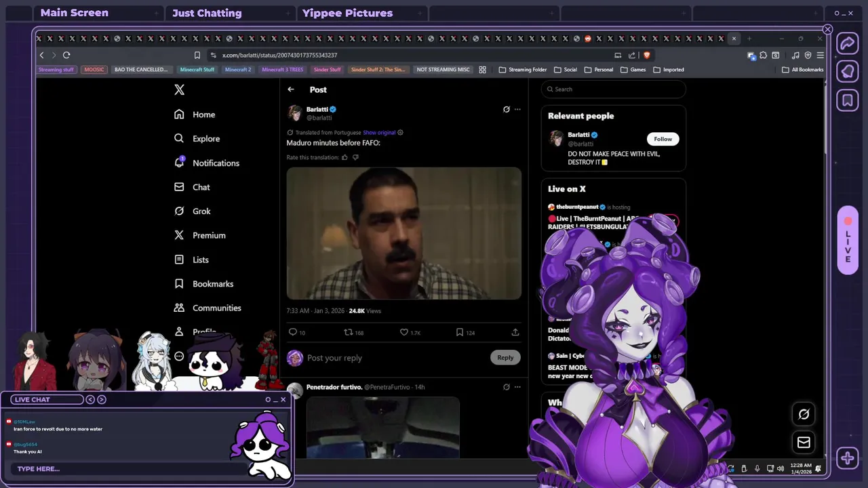This screenshot has height=488, width=868.
Task: Click the back arrow beside Post
Action: click(291, 89)
